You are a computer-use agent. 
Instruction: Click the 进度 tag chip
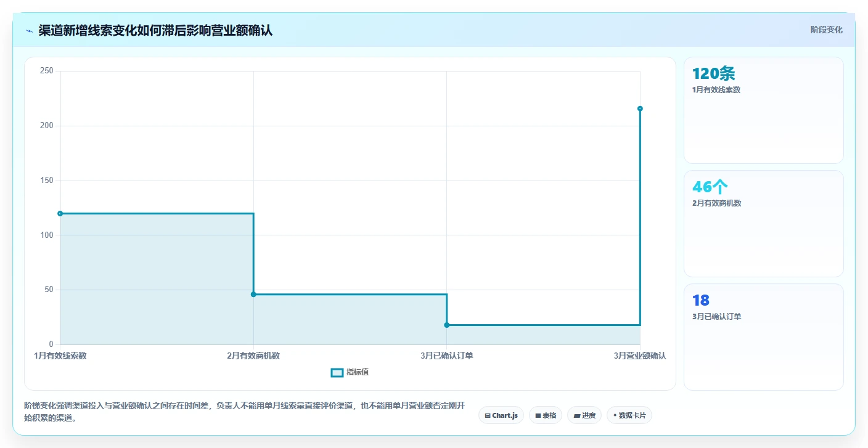tap(584, 415)
